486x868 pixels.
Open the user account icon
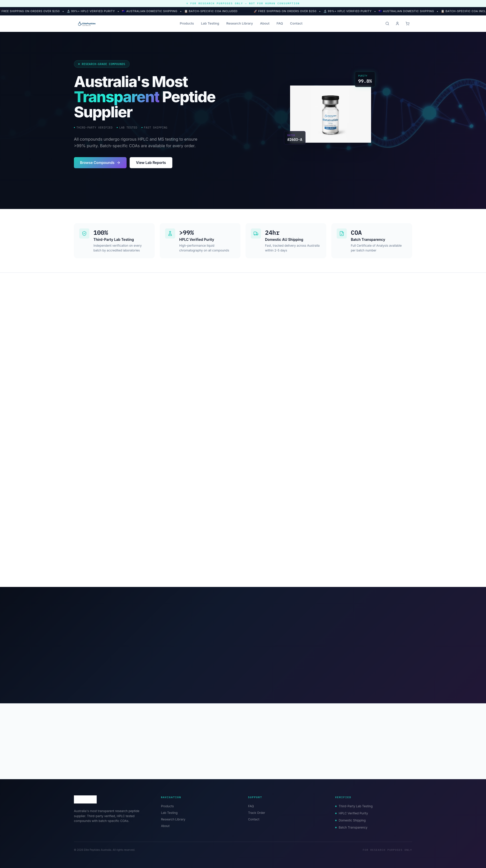pyautogui.click(x=397, y=24)
